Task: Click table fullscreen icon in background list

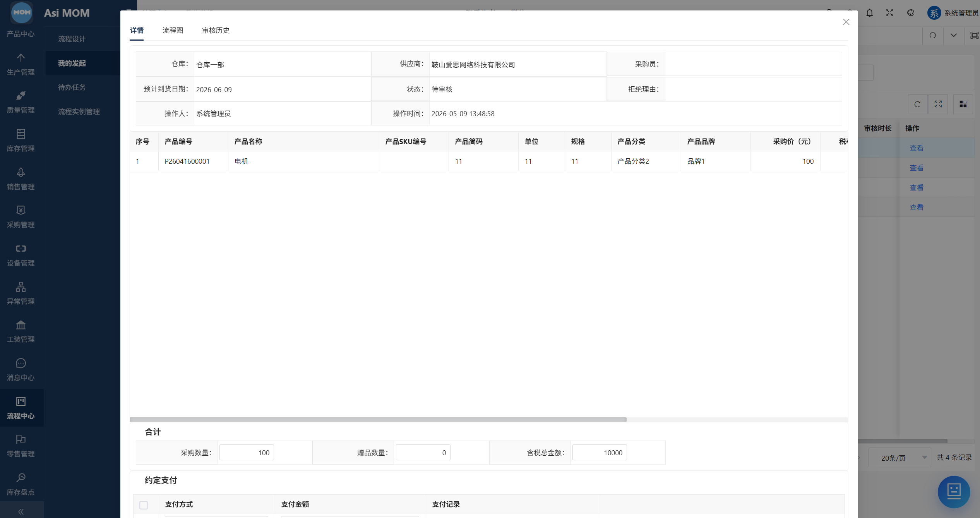Action: pyautogui.click(x=938, y=104)
